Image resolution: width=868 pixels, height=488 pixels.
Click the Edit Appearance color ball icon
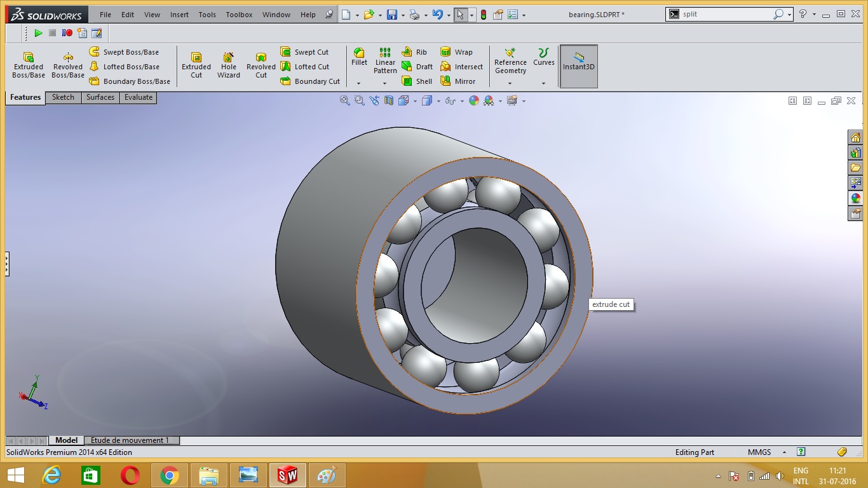474,100
